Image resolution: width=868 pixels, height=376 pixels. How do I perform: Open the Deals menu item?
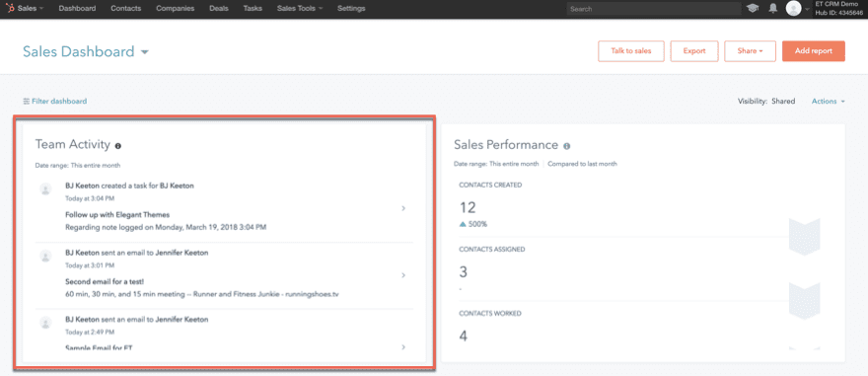[219, 8]
